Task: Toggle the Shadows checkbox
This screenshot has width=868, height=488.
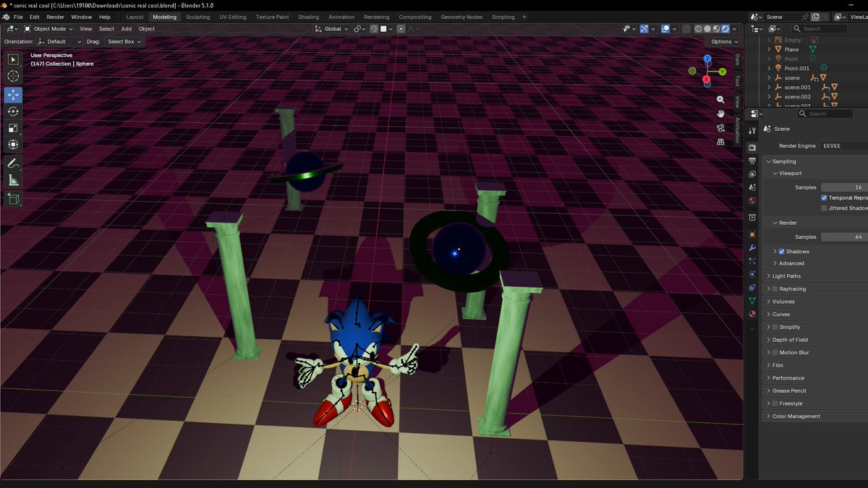Action: coord(782,252)
